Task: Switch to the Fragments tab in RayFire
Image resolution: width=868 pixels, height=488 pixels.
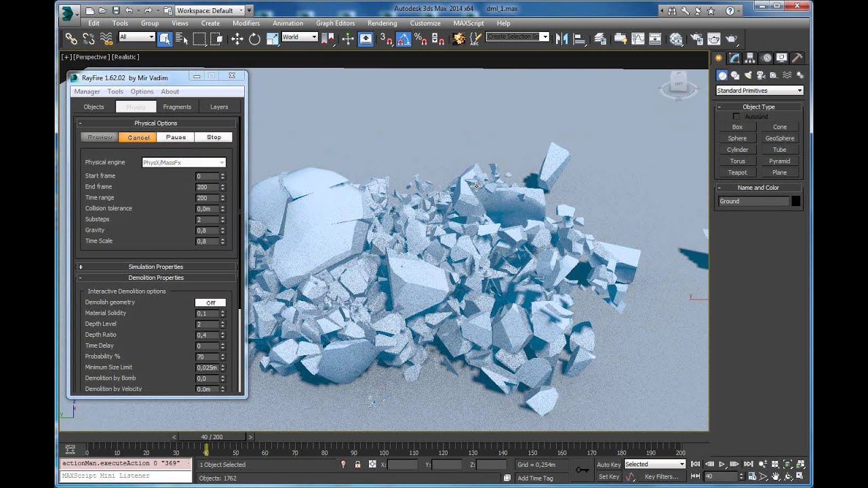Action: (x=177, y=107)
